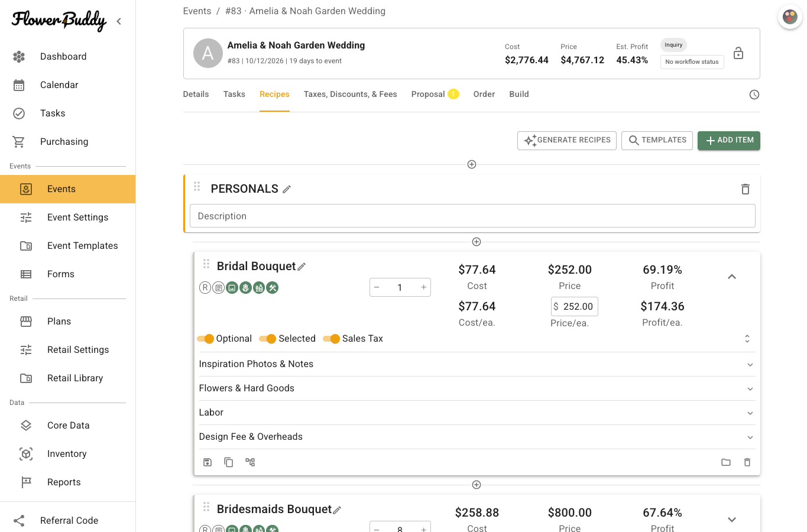Click the flower badge under Bridal Bouquet
Viewport: 807px width, 532px height.
coord(245,288)
